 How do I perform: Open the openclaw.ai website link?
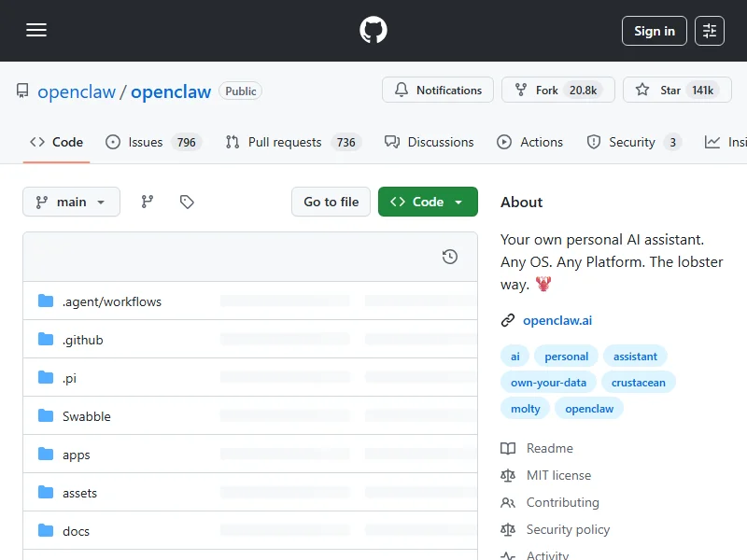557,320
